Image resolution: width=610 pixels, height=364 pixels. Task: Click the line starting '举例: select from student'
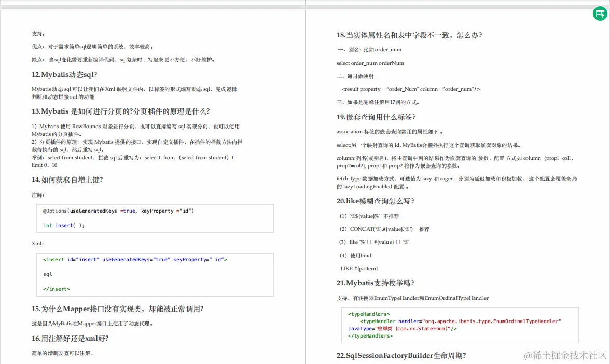(133, 161)
